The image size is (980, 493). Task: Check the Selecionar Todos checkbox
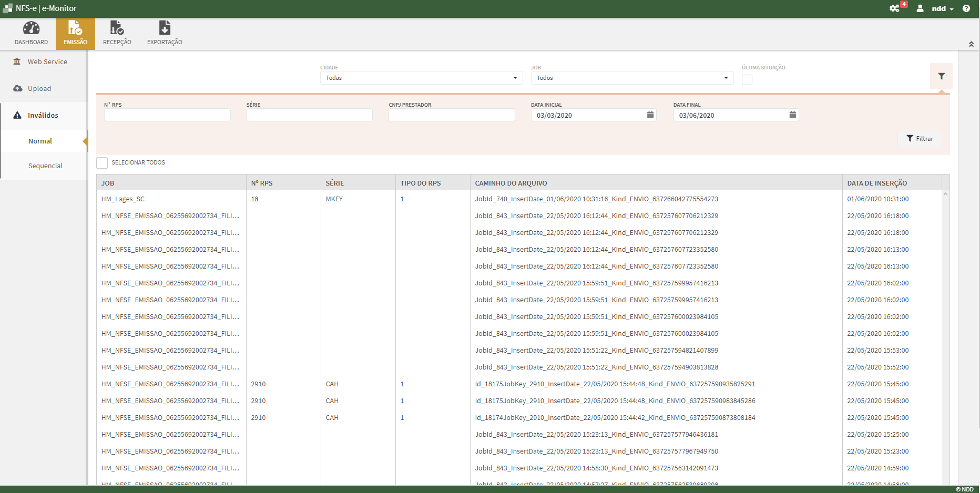[102, 163]
